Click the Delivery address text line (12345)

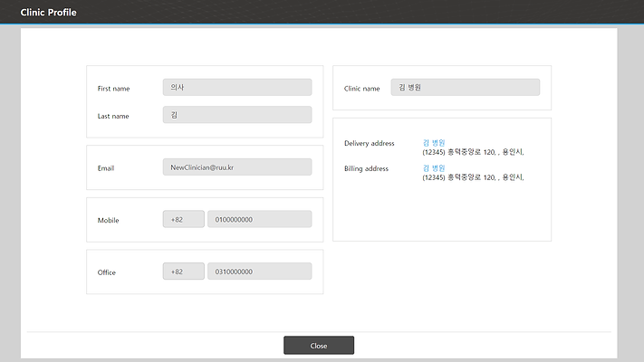coord(473,152)
